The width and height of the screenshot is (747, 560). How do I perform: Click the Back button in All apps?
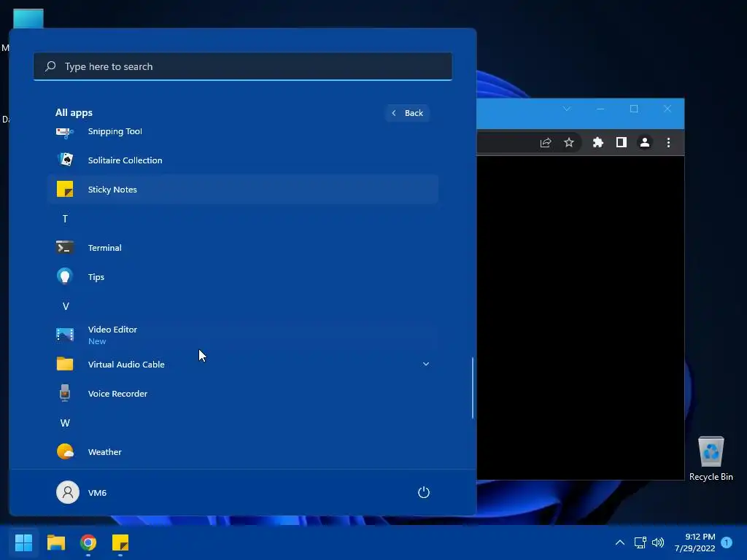coord(408,113)
